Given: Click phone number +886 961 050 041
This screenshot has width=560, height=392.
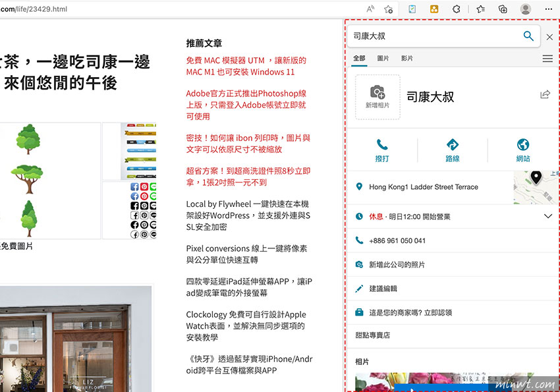Looking at the screenshot, I should click(x=397, y=240).
